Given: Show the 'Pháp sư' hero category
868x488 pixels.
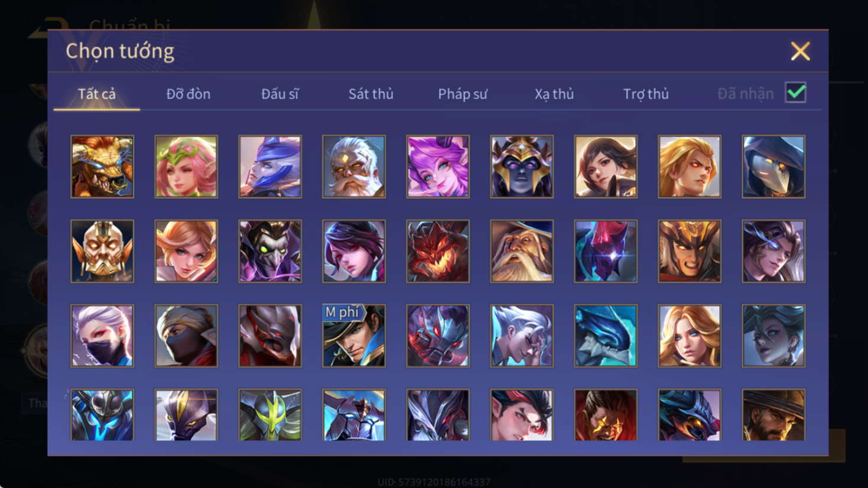Looking at the screenshot, I should coord(463,94).
